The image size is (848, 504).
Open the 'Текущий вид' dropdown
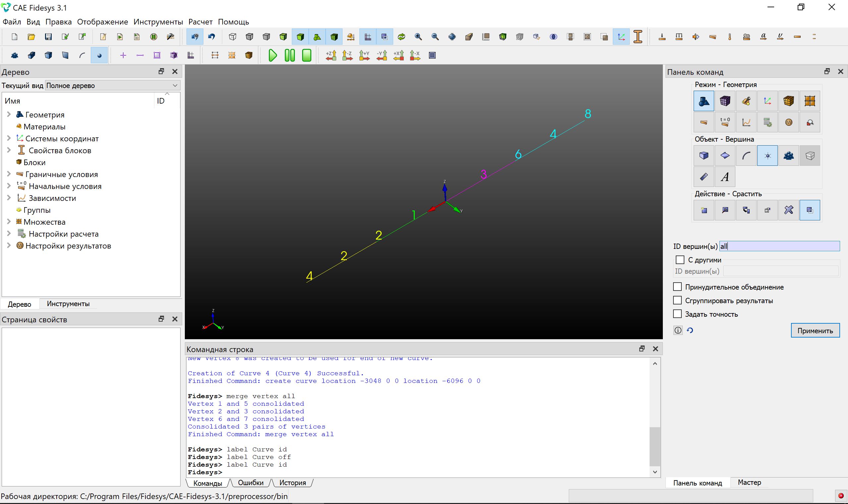(113, 85)
